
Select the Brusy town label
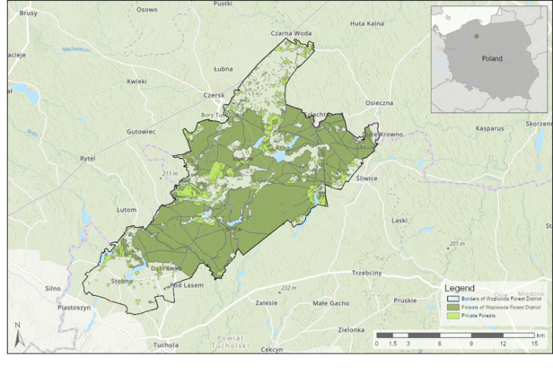click(28, 14)
